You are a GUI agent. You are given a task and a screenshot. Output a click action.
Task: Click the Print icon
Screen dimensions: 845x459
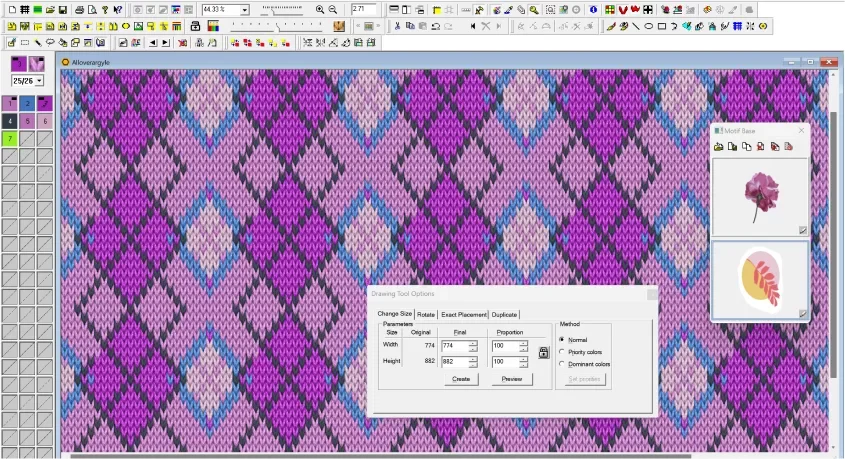pyautogui.click(x=79, y=10)
